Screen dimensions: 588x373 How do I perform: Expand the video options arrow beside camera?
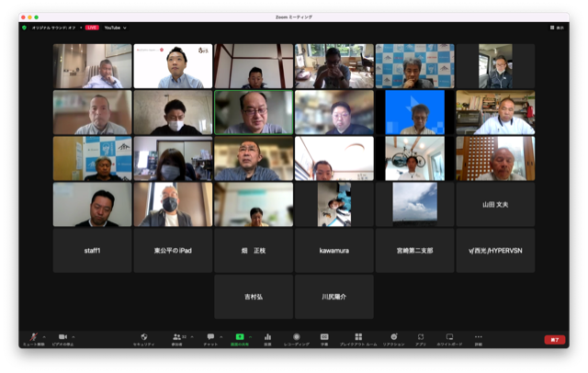click(73, 336)
